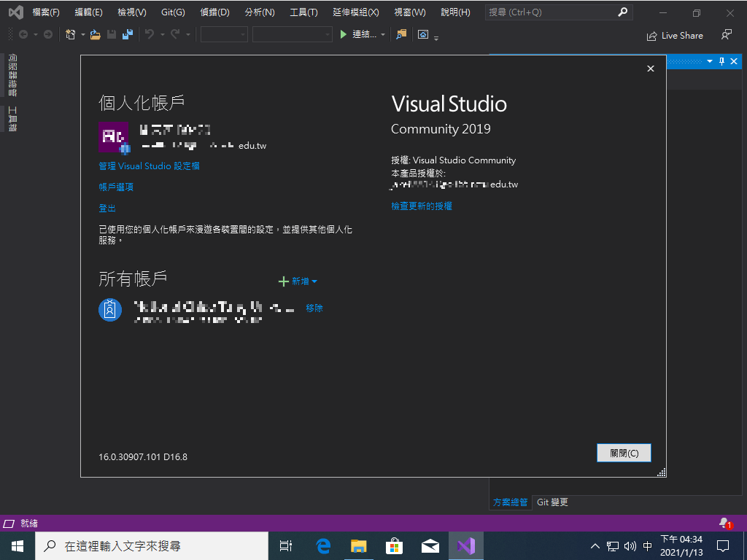
Task: Click the open file folder icon
Action: click(x=95, y=34)
